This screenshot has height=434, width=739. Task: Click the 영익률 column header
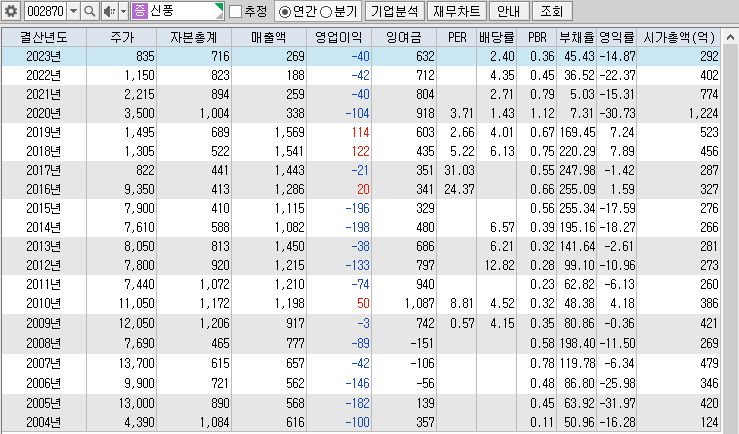616,37
